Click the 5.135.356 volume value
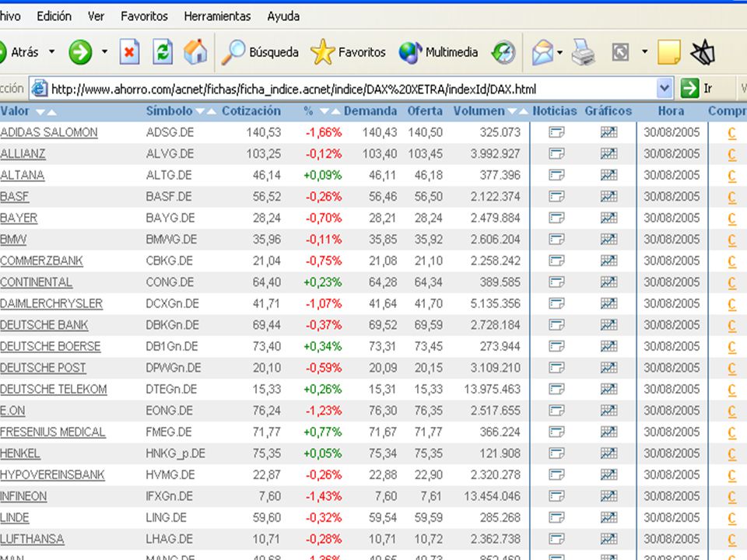 coord(496,304)
